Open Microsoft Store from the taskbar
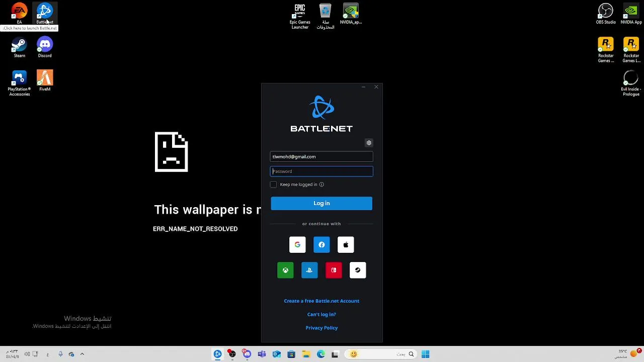644x362 pixels. click(291, 354)
